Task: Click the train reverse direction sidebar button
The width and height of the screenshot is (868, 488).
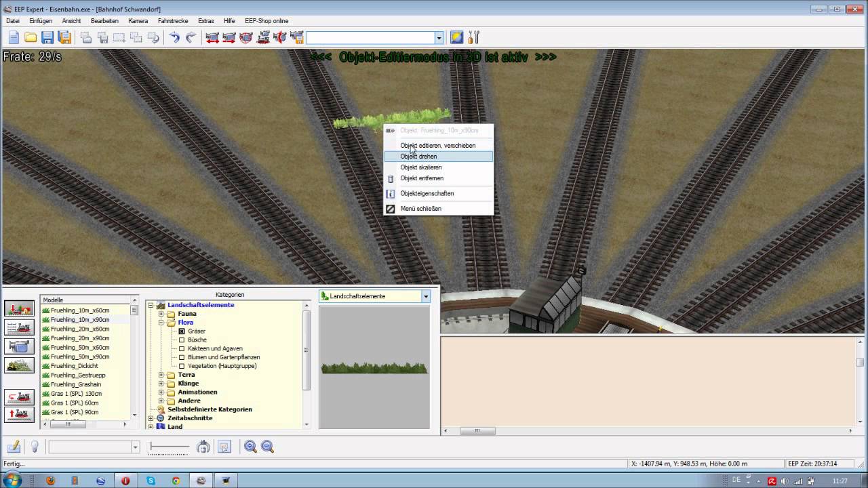Action: point(19,396)
